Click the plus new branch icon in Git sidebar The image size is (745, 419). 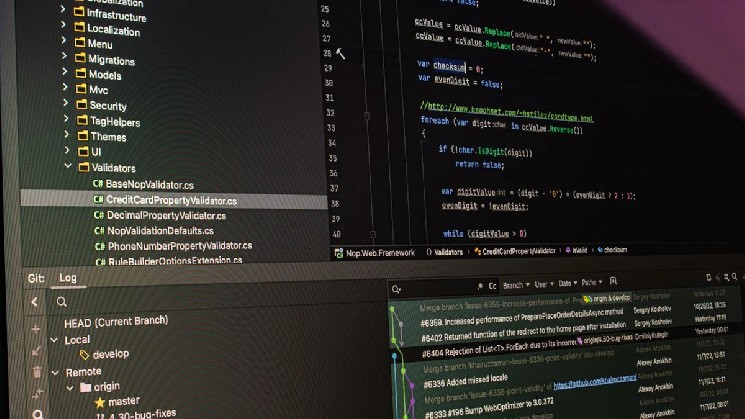point(36,328)
